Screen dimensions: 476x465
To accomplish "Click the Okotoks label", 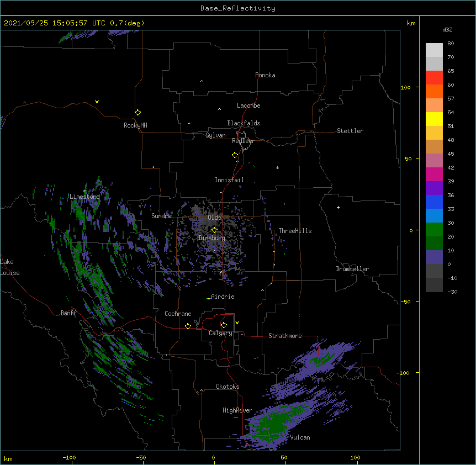I will [228, 387].
